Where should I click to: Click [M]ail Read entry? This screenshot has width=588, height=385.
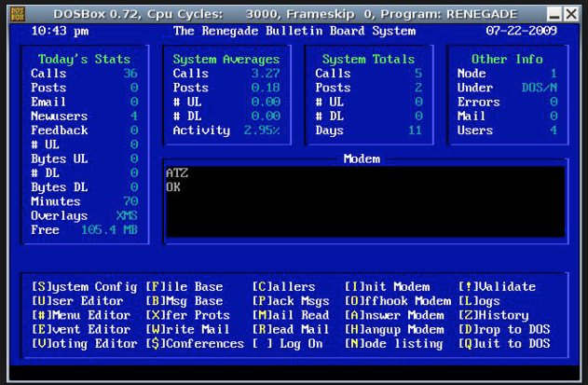point(291,315)
